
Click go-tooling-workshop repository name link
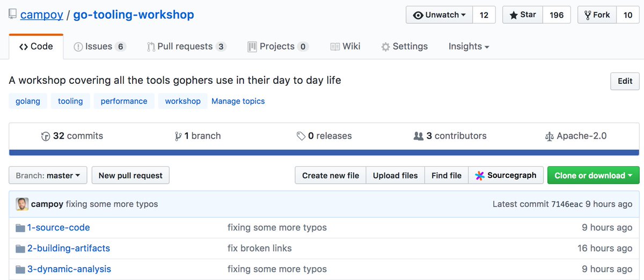134,15
